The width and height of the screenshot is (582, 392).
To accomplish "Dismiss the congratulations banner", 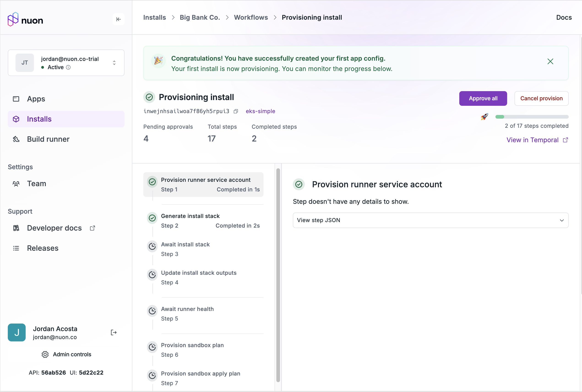I will click(550, 62).
